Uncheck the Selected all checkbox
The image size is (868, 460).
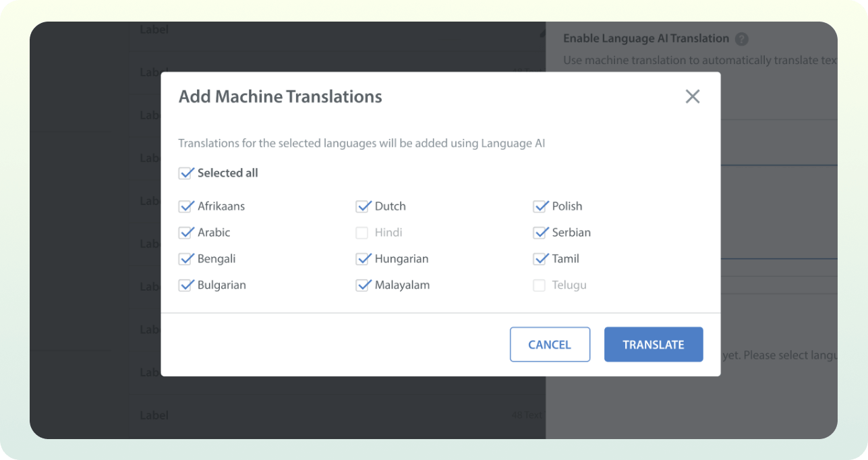(x=186, y=173)
